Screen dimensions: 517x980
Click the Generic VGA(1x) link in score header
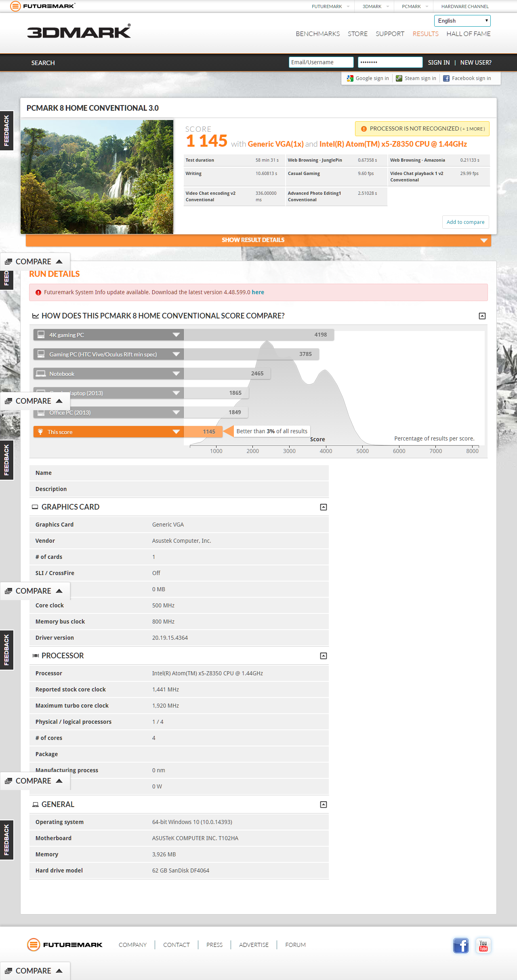click(x=275, y=144)
